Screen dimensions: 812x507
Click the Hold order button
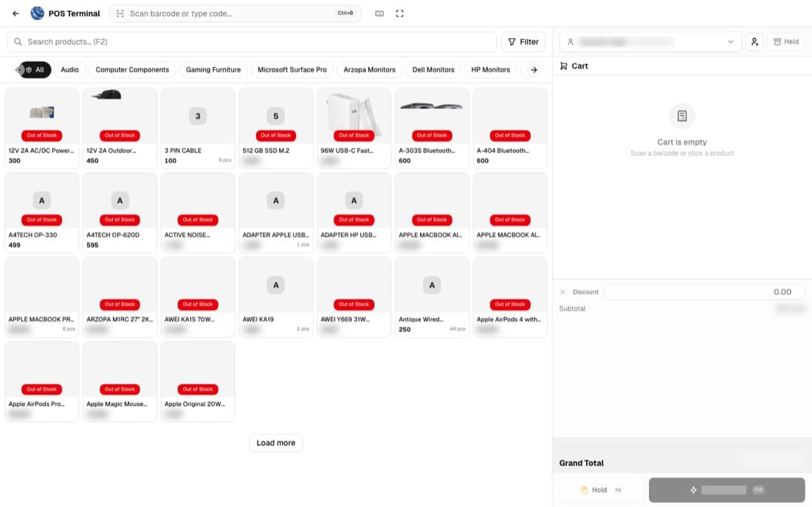click(x=601, y=490)
